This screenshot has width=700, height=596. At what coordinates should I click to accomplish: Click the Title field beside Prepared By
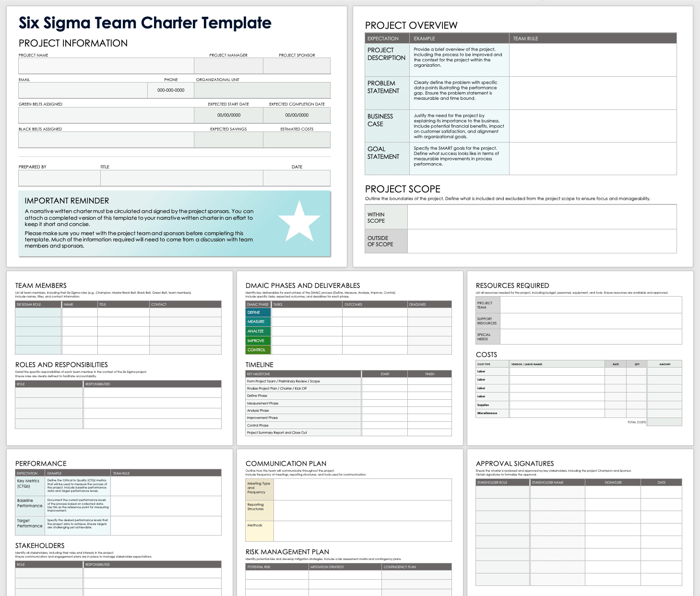point(182,178)
